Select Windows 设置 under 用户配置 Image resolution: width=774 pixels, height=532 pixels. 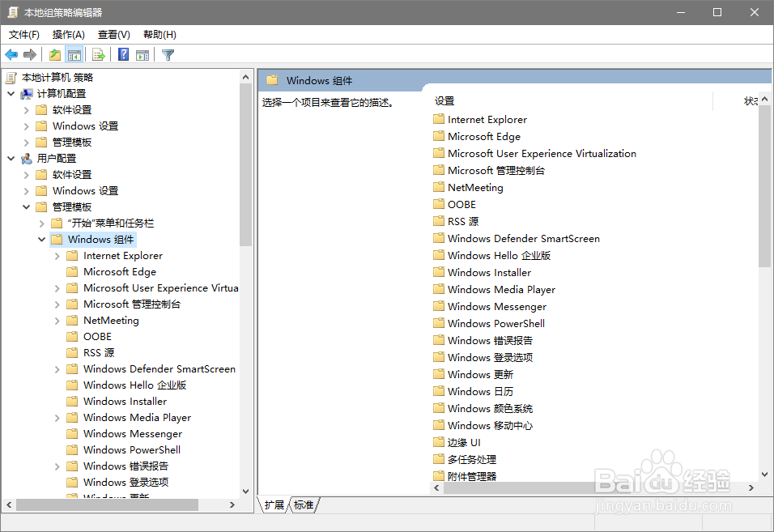[85, 190]
